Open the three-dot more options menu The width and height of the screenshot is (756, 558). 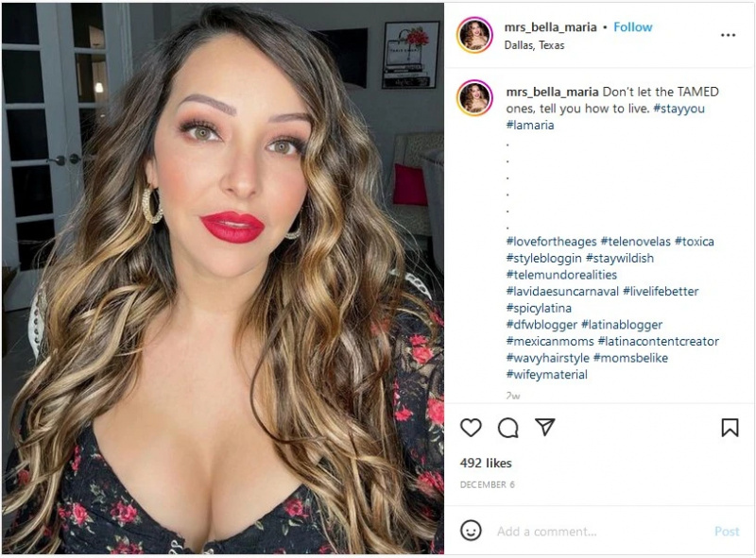coord(728,35)
